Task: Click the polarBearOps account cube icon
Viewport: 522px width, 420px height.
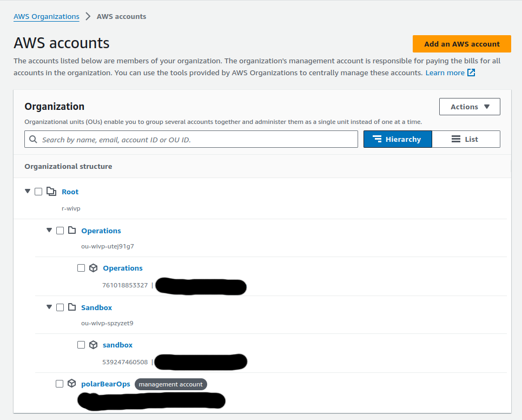Action: [x=71, y=383]
